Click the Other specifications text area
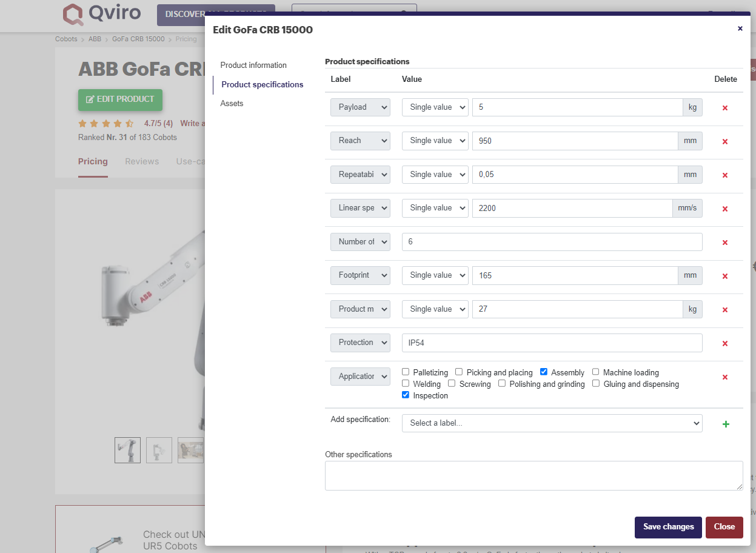Viewport: 756px width, 553px height. [534, 475]
